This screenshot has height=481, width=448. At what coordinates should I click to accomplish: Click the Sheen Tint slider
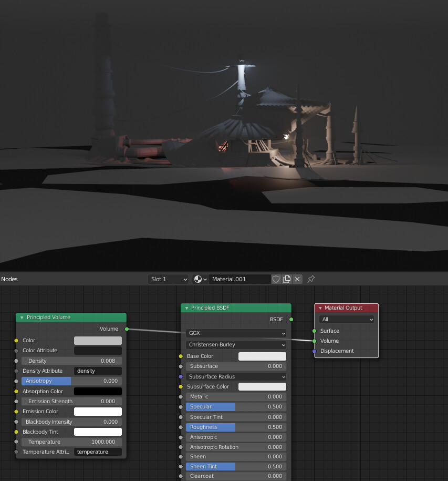(236, 467)
